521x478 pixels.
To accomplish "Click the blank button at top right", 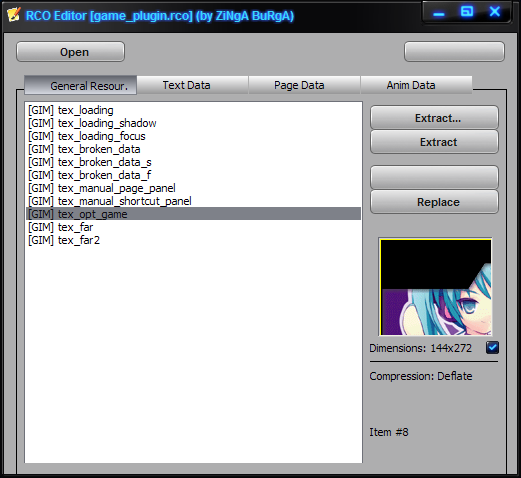I will 454,52.
